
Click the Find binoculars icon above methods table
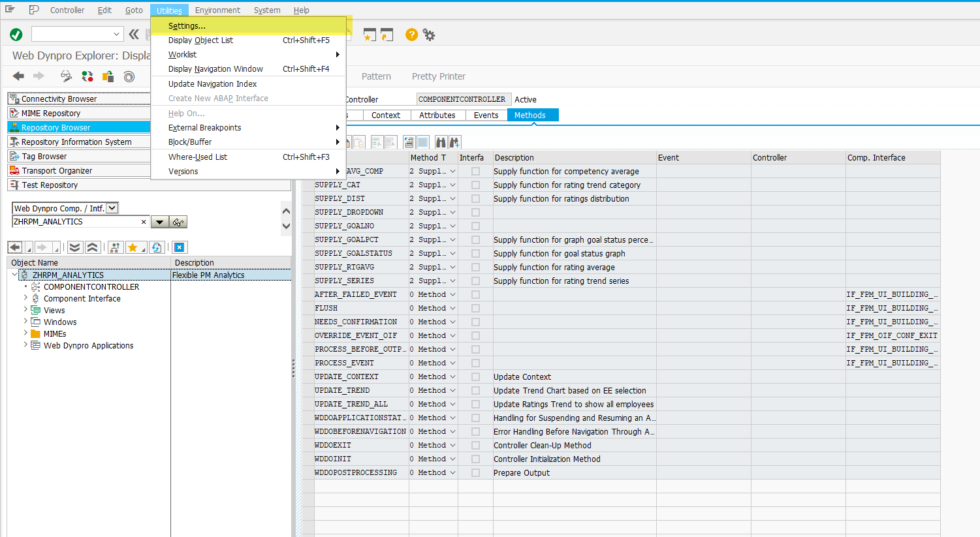point(441,142)
